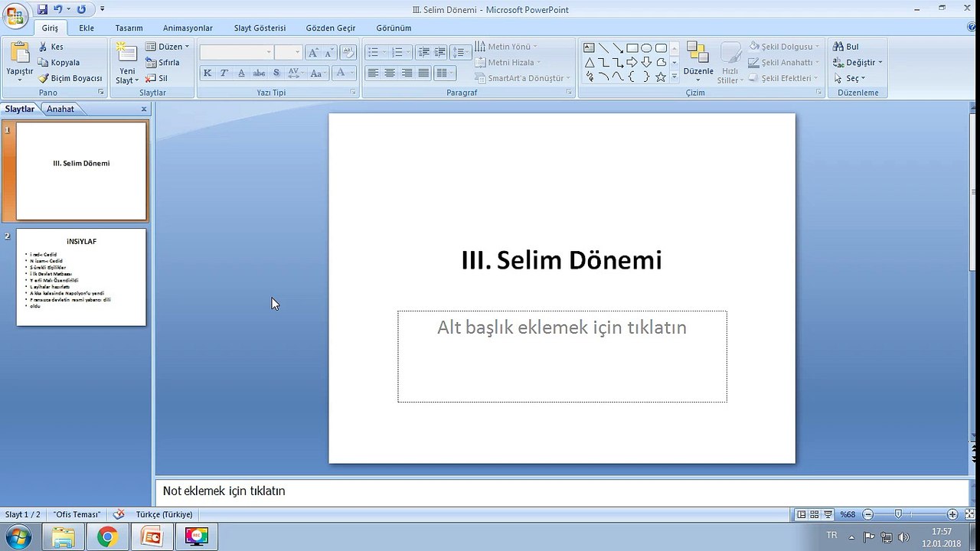Open the line spacing dropdown

click(x=461, y=53)
